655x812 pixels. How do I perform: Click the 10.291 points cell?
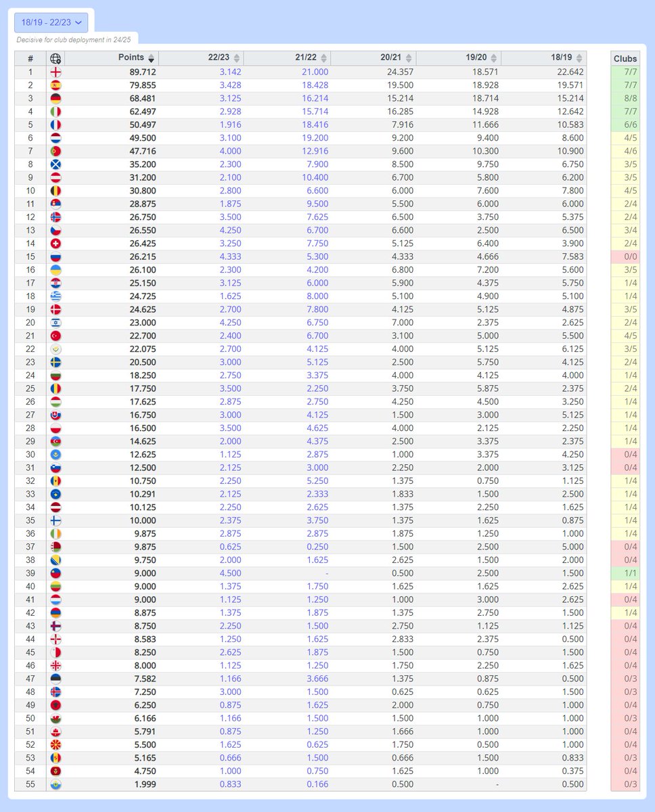click(143, 494)
